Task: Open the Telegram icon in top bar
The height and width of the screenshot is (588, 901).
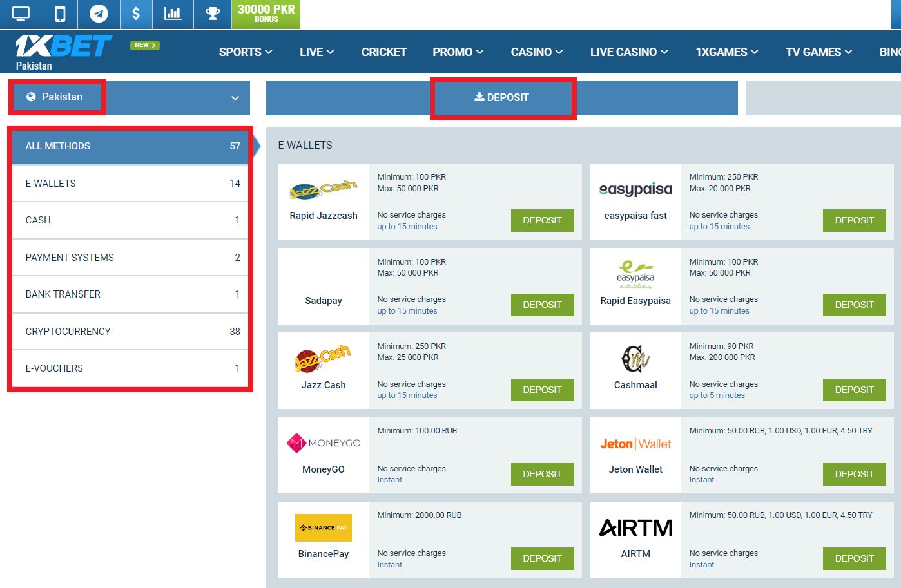Action: pyautogui.click(x=99, y=14)
